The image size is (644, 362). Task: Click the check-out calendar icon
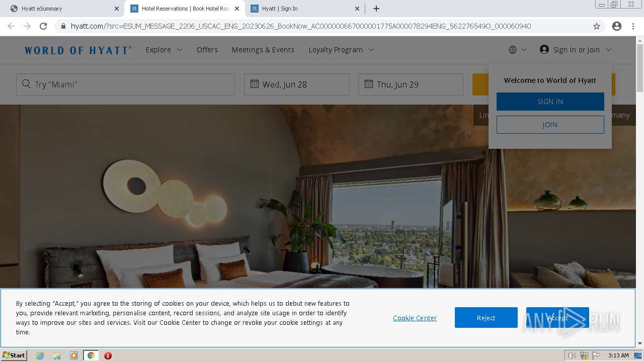(369, 84)
